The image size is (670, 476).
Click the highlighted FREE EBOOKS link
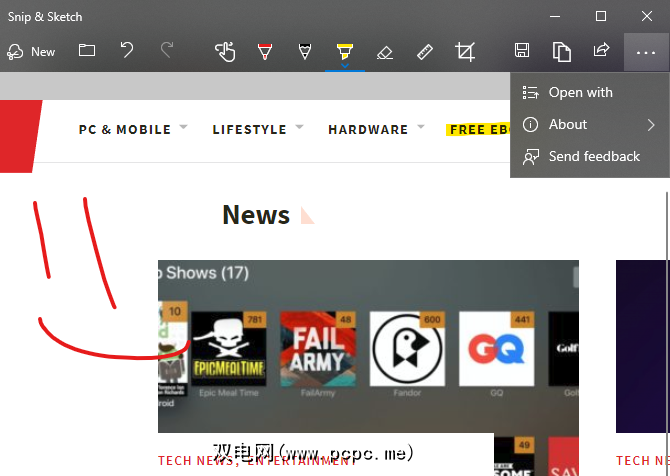(478, 129)
